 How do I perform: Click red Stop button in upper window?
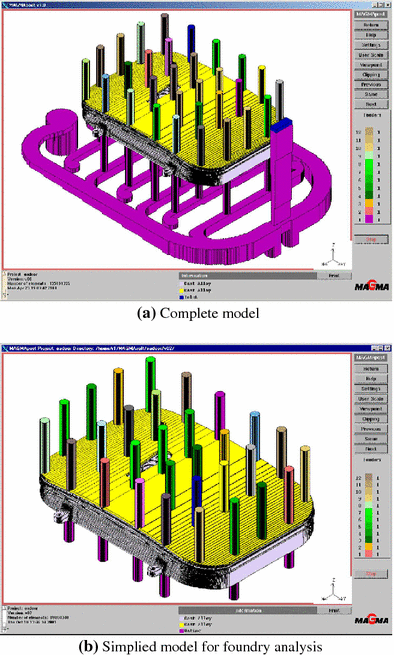(x=371, y=240)
